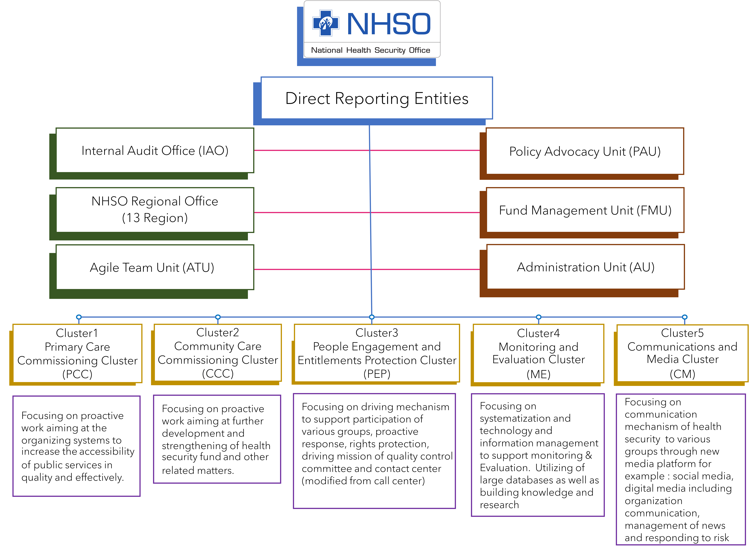Click the Agile Team Unit (ATU) box
756x551 pixels.
click(155, 267)
